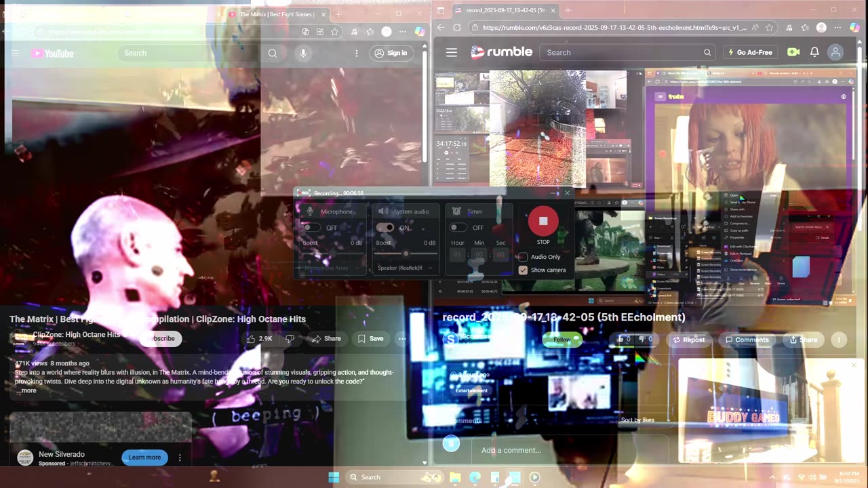Expand the YouTube description with ...more
Viewport: 868px width, 488px height.
tap(26, 390)
